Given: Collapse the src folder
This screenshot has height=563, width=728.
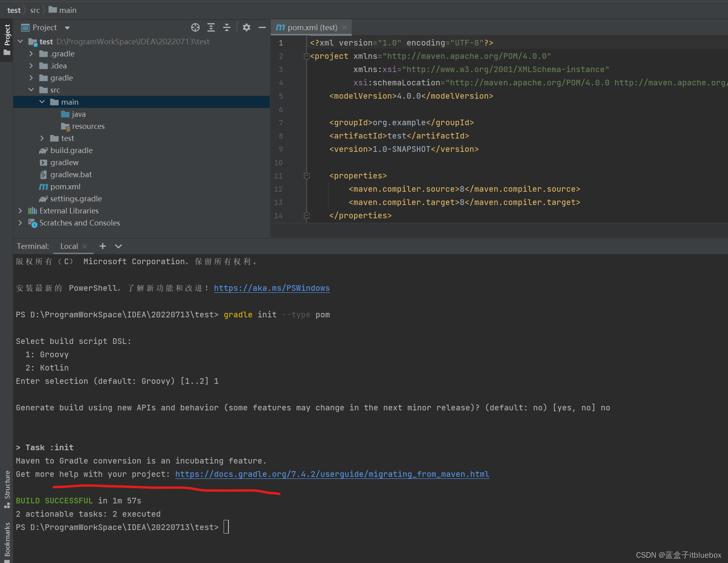Looking at the screenshot, I should [31, 90].
